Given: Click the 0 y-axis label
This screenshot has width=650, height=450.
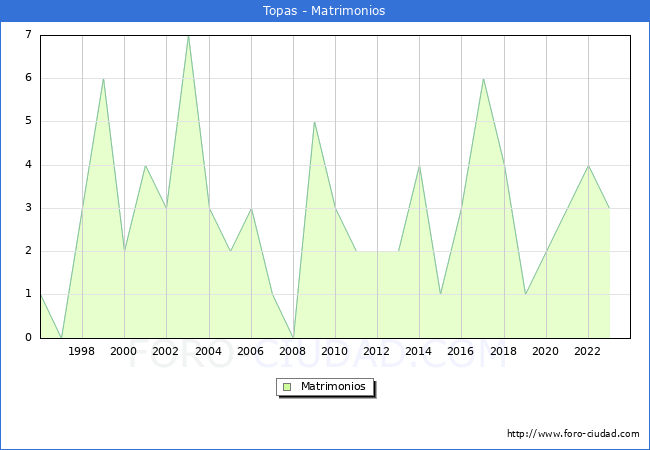Looking at the screenshot, I should coord(28,337).
